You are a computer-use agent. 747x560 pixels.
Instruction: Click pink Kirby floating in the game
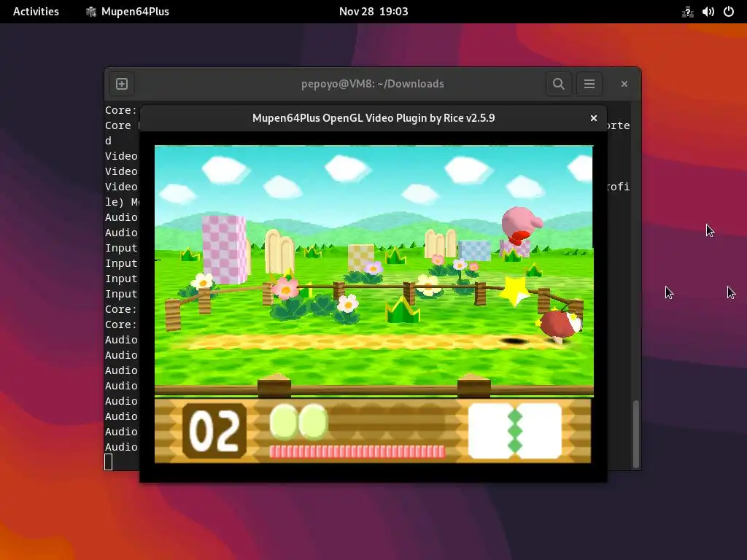tap(522, 225)
